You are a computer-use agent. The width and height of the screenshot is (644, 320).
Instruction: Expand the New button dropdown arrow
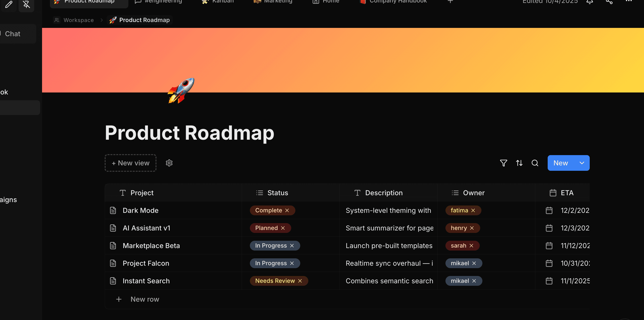(x=582, y=163)
